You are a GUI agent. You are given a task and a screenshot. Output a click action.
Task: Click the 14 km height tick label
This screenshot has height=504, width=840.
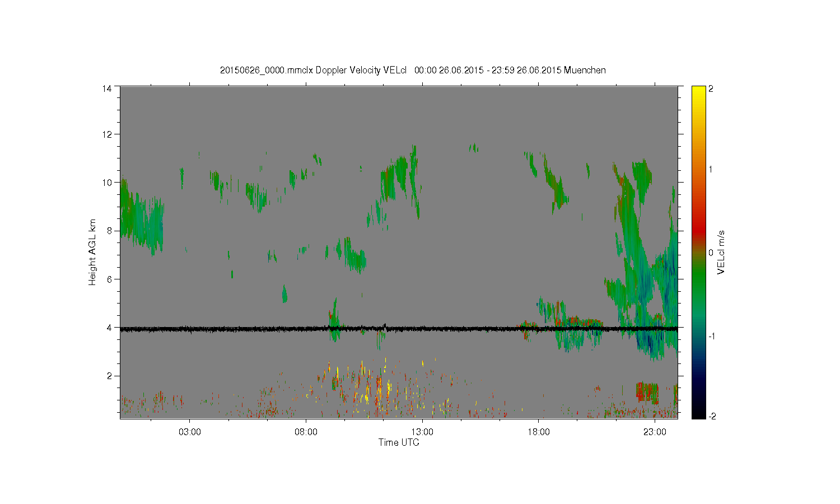[x=107, y=88]
